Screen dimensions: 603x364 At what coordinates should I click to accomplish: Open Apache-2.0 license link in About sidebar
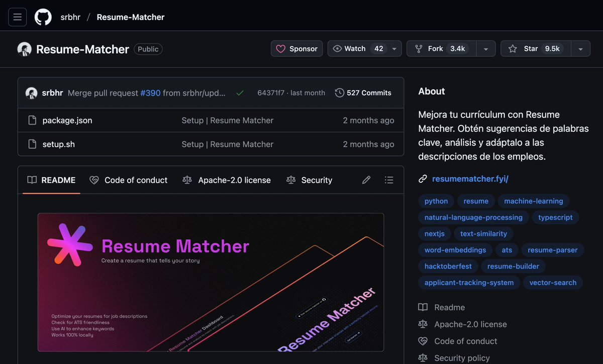coord(463,324)
